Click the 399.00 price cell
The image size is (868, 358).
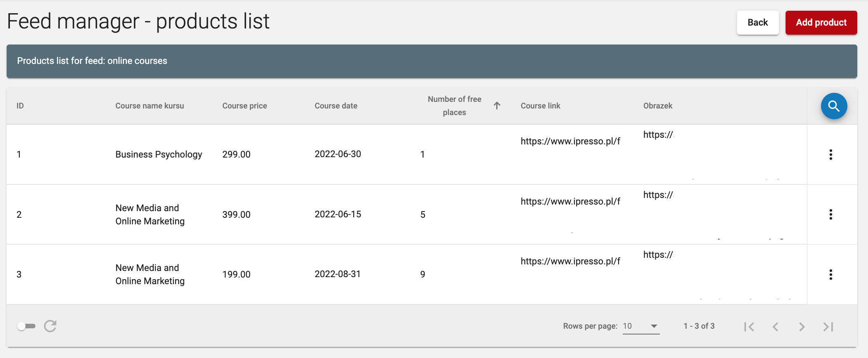[x=236, y=214]
